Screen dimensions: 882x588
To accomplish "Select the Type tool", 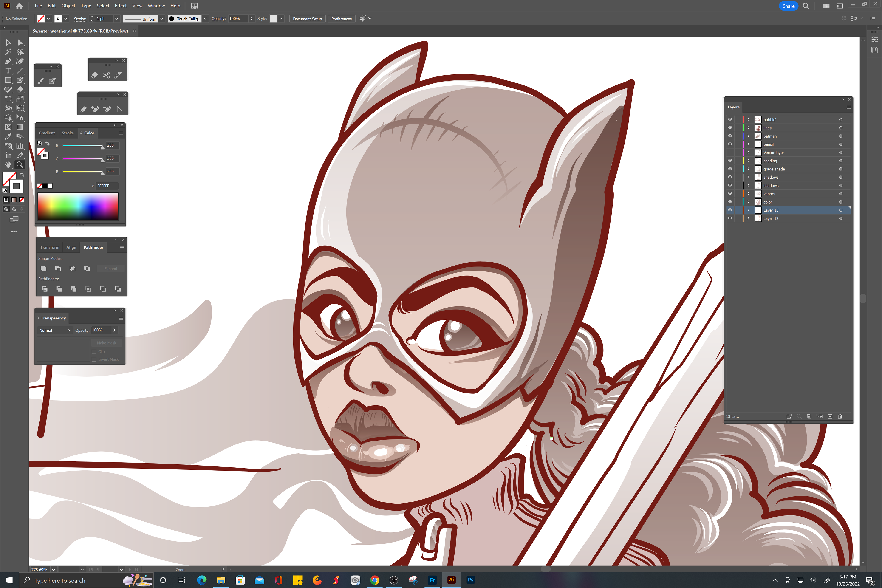I will (8, 71).
